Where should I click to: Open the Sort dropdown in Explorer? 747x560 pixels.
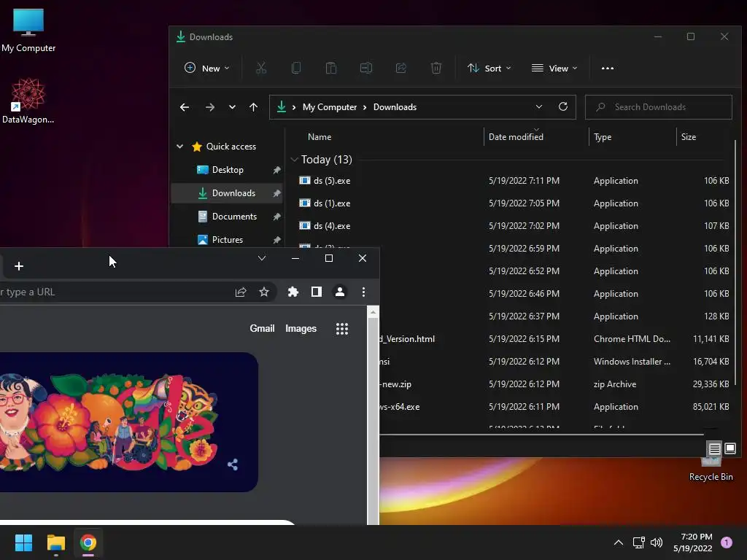489,68
